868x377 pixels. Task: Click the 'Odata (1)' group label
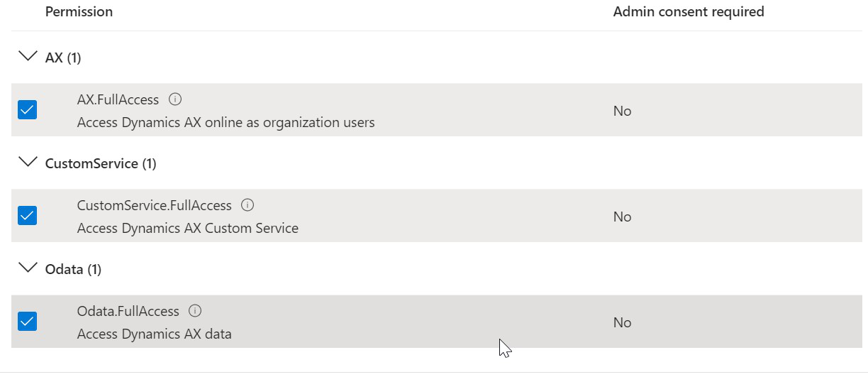[x=73, y=269]
